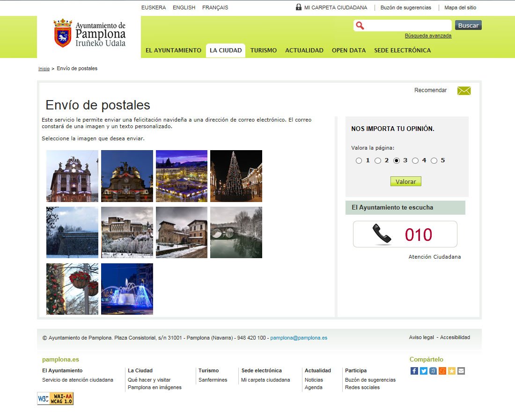Select rating 1 radio button
Screen dimensions: 515x420
tap(359, 161)
